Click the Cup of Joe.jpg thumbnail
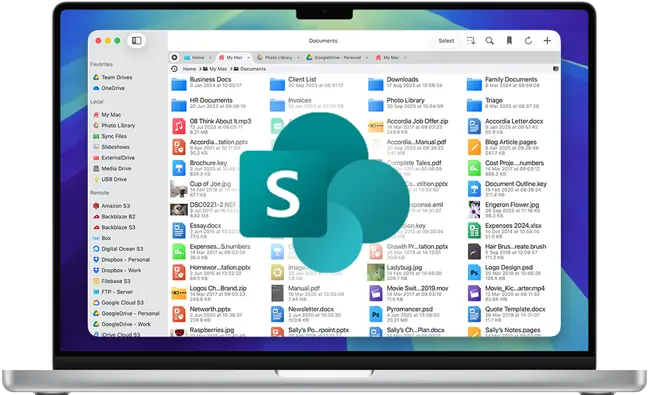 179,189
